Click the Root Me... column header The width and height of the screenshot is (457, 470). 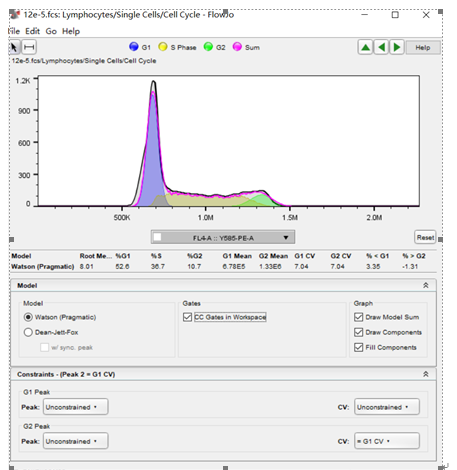96,256
